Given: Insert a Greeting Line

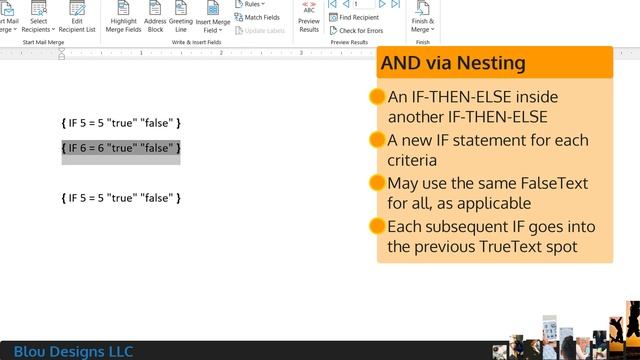Looking at the screenshot, I should [x=181, y=17].
